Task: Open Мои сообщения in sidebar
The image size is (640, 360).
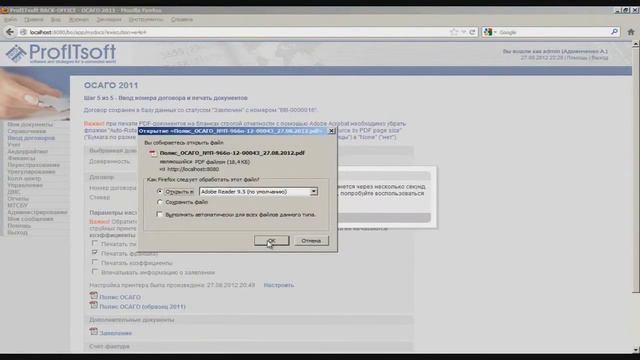Action: pyautogui.click(x=30, y=219)
